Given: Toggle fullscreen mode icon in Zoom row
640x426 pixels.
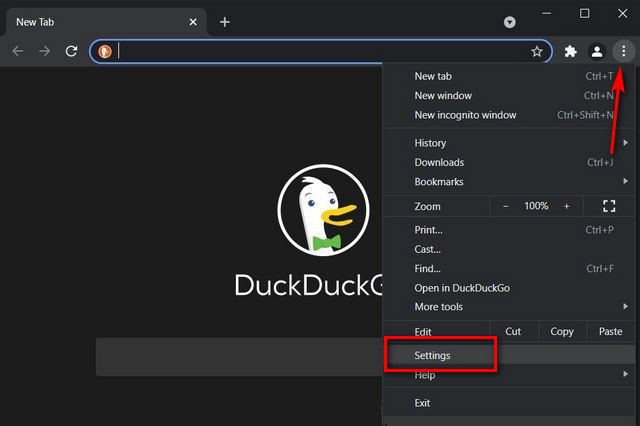Looking at the screenshot, I should tap(609, 206).
